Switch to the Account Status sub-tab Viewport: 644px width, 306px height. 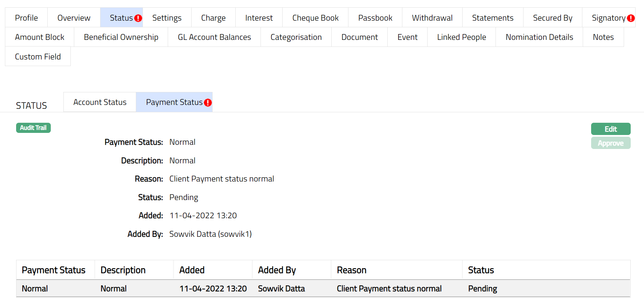click(100, 102)
